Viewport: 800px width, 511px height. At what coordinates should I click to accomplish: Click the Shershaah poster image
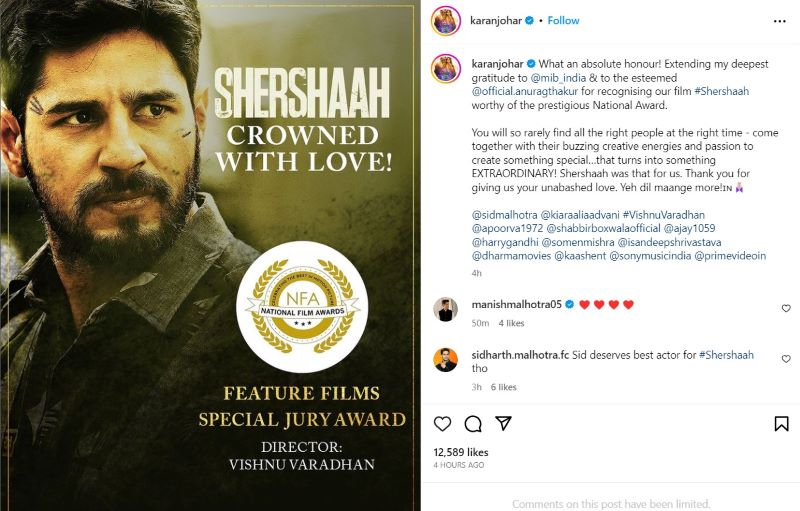coord(210,256)
